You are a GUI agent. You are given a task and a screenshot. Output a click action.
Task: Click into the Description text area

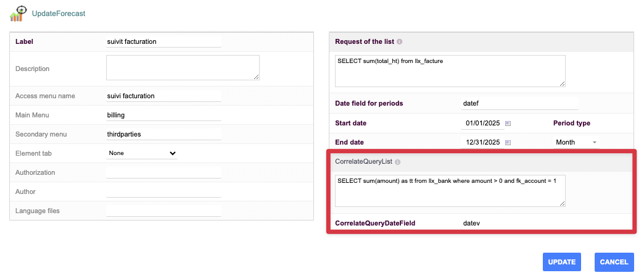point(183,67)
